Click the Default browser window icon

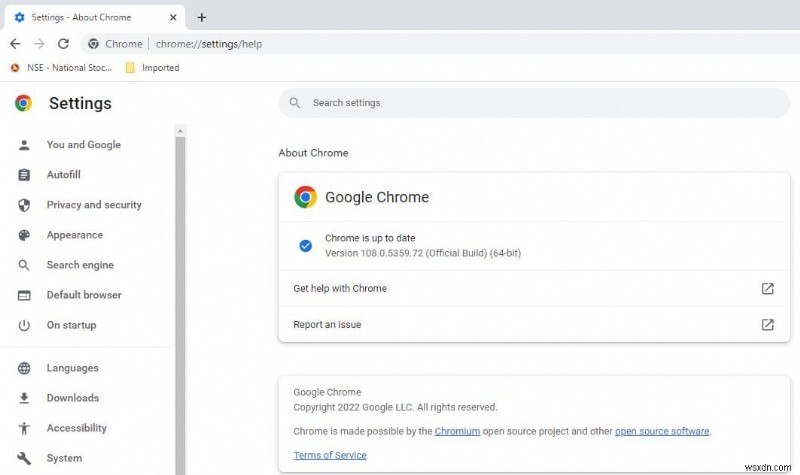[x=24, y=295]
